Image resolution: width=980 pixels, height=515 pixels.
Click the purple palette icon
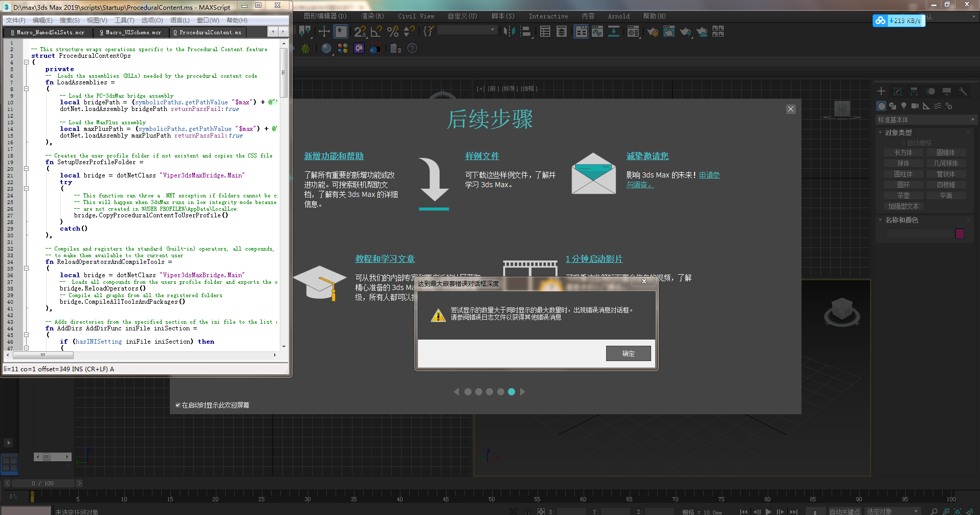click(359, 48)
